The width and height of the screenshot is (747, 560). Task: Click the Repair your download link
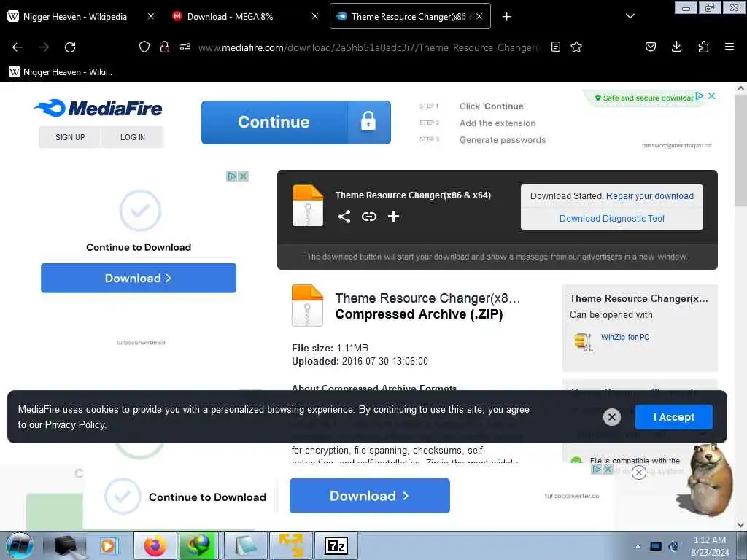coord(650,195)
